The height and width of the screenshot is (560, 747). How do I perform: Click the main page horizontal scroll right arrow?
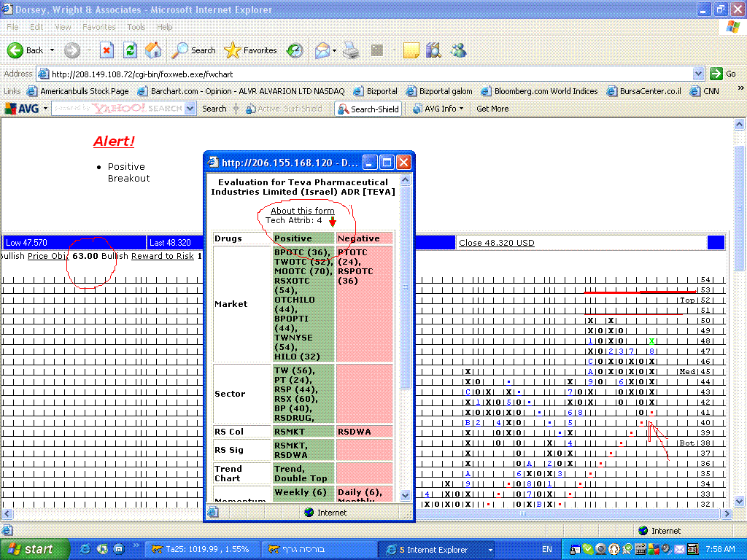[727, 514]
